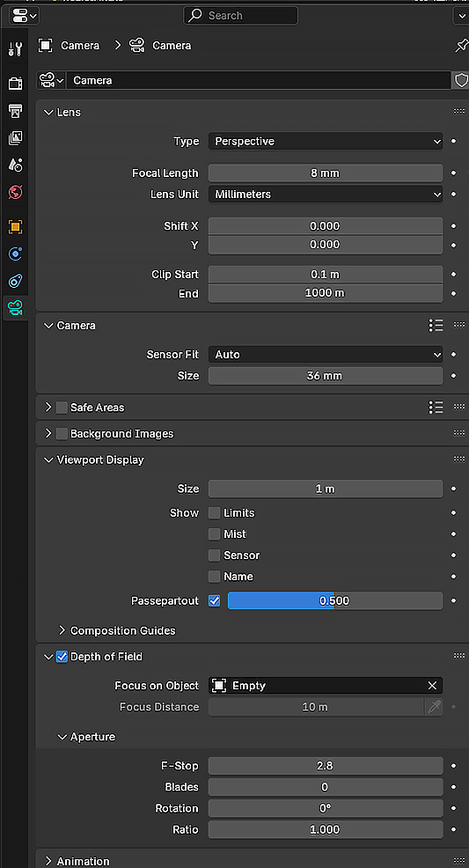This screenshot has height=868, width=469.
Task: Expand the Composition Guides subpanel
Action: (x=62, y=630)
